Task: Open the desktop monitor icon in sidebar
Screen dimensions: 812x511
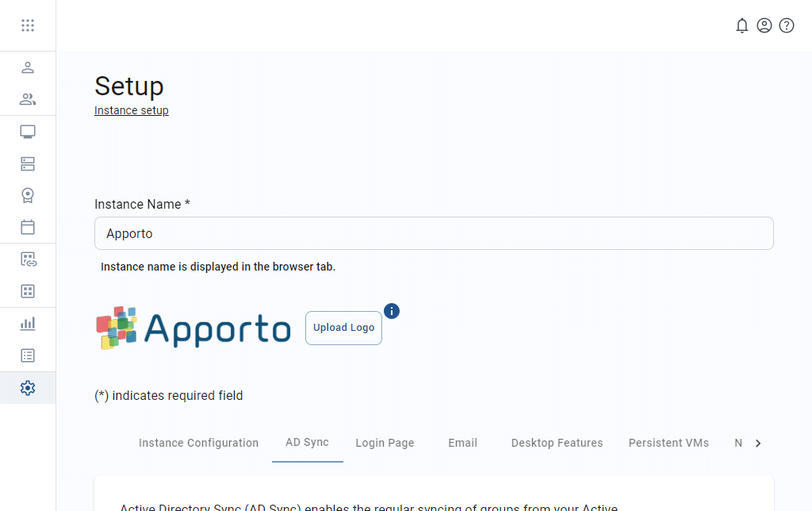Action: pyautogui.click(x=28, y=132)
